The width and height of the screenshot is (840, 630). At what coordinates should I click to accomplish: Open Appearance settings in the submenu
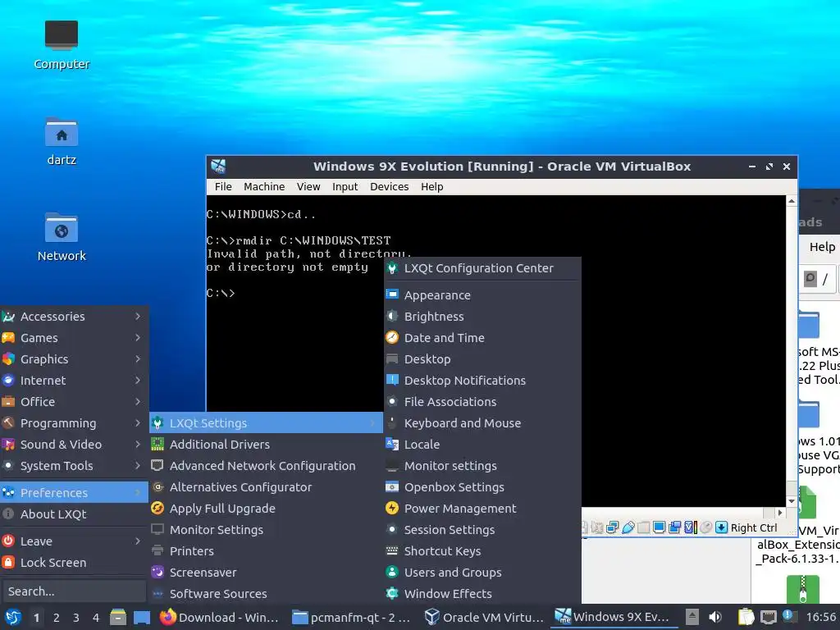point(482,295)
